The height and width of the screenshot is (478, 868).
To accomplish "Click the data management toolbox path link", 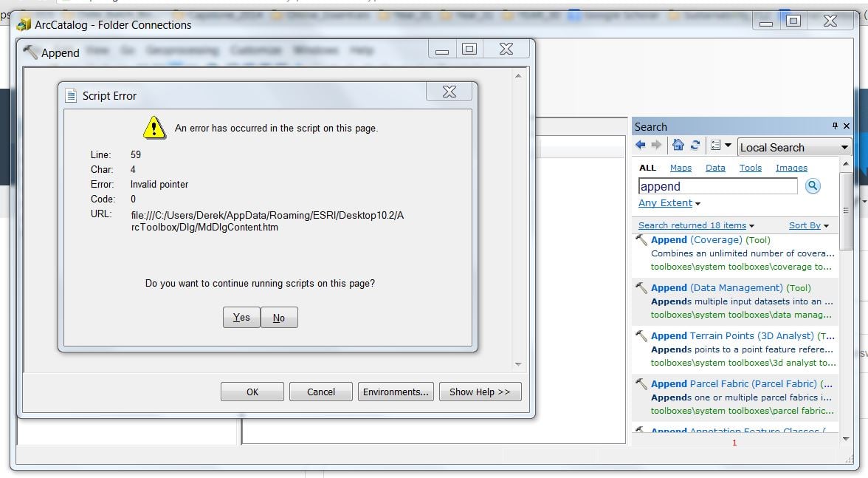I will tap(741, 315).
